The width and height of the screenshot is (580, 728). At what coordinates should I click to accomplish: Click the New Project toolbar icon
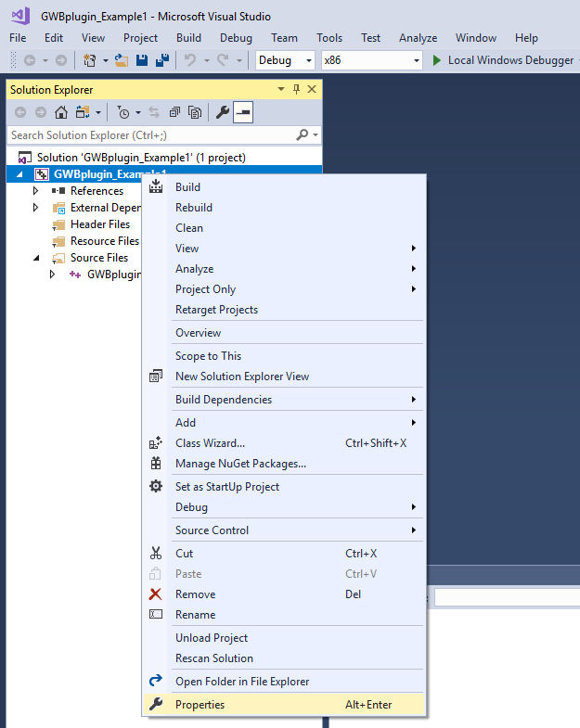[x=89, y=60]
